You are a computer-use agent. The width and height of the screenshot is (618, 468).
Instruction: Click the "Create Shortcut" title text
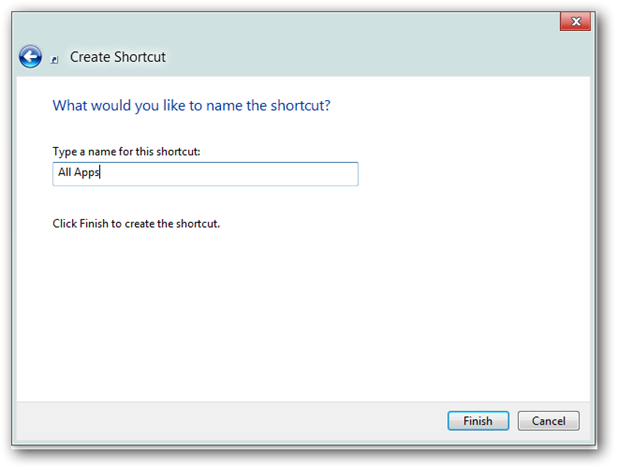point(118,57)
